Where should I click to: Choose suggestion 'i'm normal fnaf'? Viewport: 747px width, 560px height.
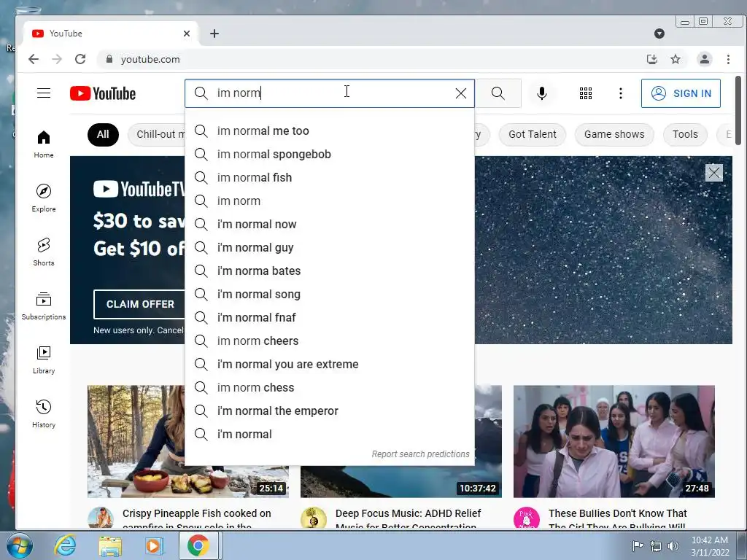[x=330, y=318]
